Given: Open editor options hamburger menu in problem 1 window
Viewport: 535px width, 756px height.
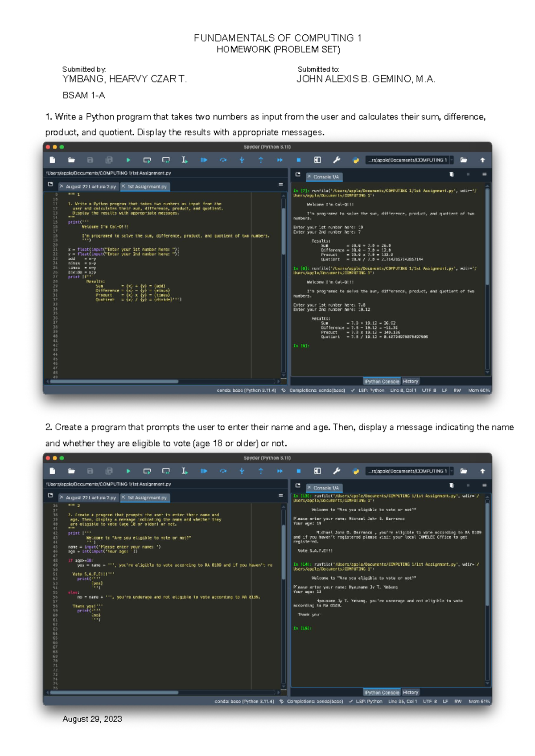Looking at the screenshot, I should click(280, 184).
